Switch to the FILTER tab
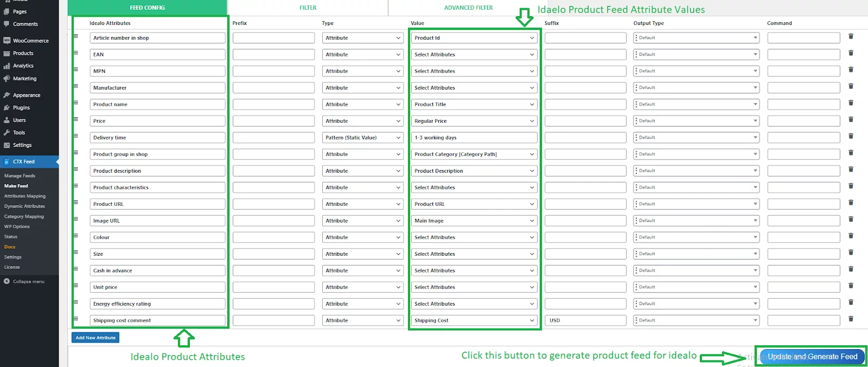 click(x=308, y=8)
